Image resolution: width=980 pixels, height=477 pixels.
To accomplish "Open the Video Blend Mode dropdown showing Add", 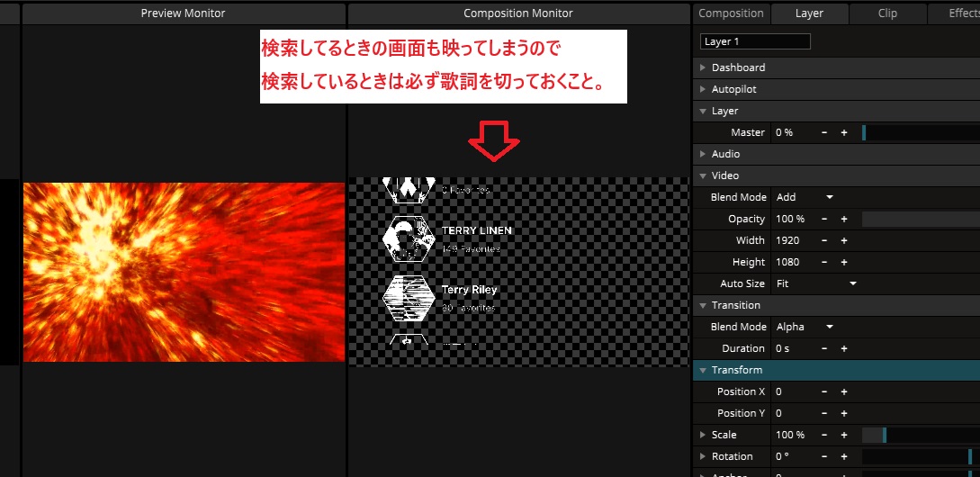I will tap(805, 197).
